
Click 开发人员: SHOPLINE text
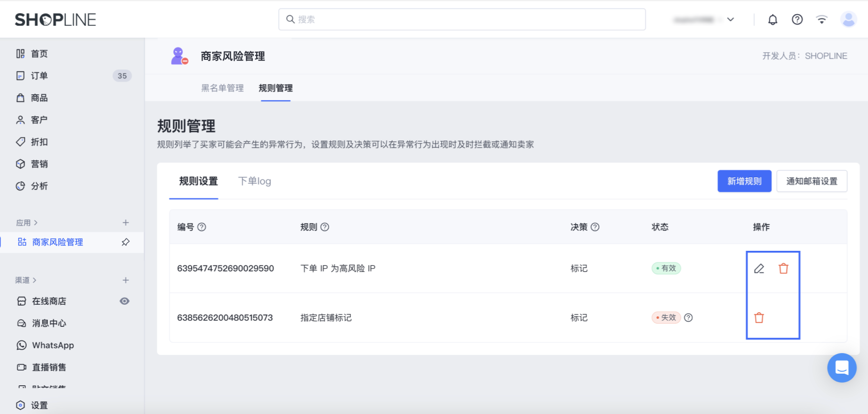(805, 56)
